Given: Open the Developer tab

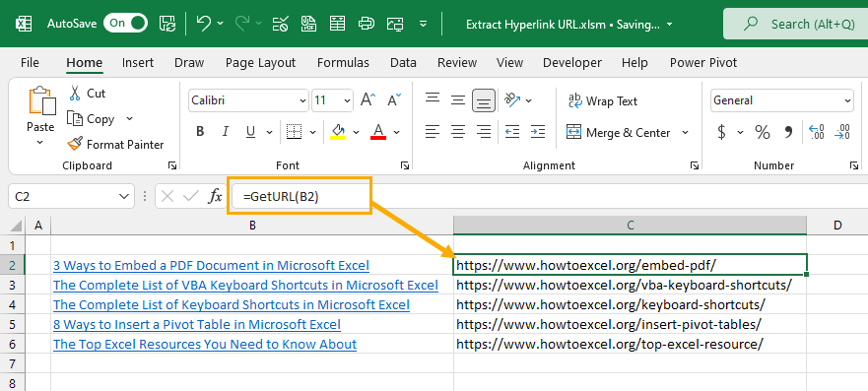Looking at the screenshot, I should pos(571,62).
